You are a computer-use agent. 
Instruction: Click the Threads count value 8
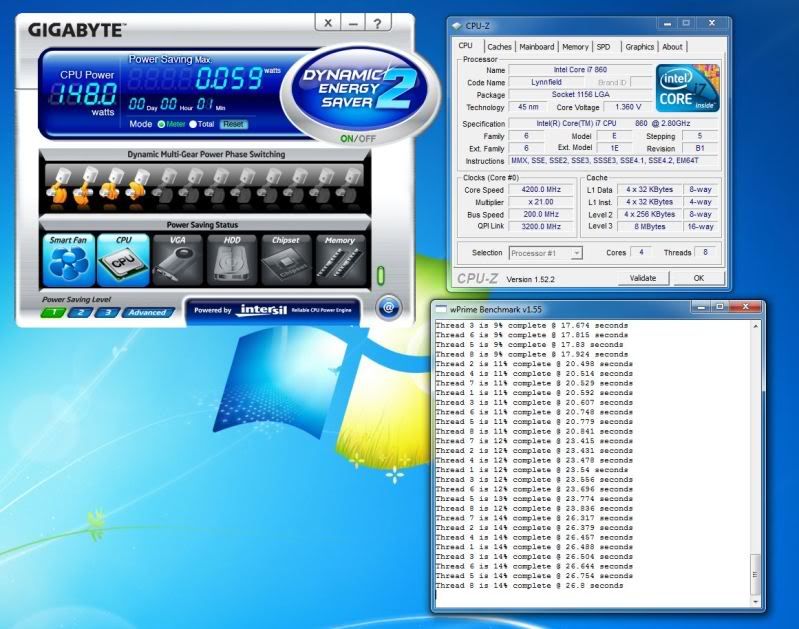(x=705, y=252)
